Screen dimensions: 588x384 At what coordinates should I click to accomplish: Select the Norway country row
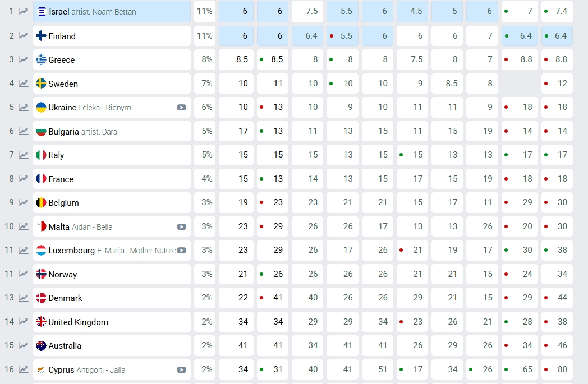coord(63,275)
